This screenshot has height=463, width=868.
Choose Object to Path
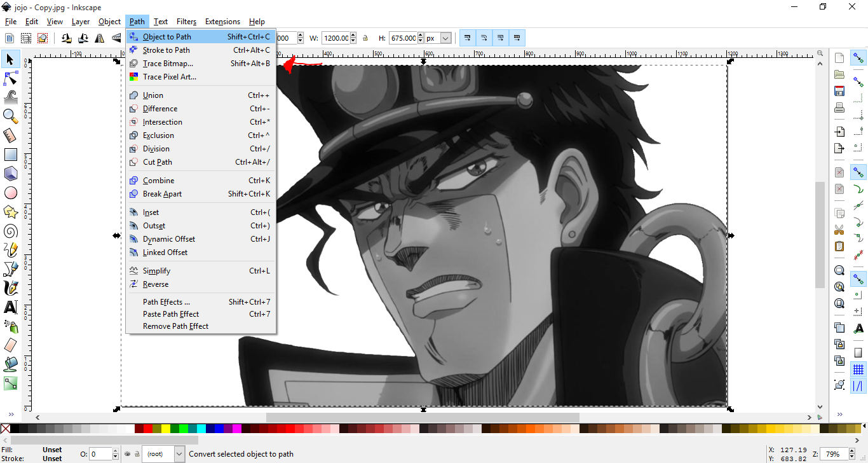[x=201, y=37]
